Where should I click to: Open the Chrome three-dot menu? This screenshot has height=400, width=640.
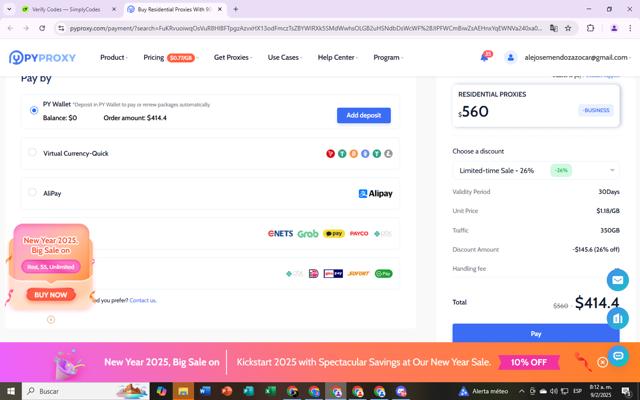click(x=630, y=28)
